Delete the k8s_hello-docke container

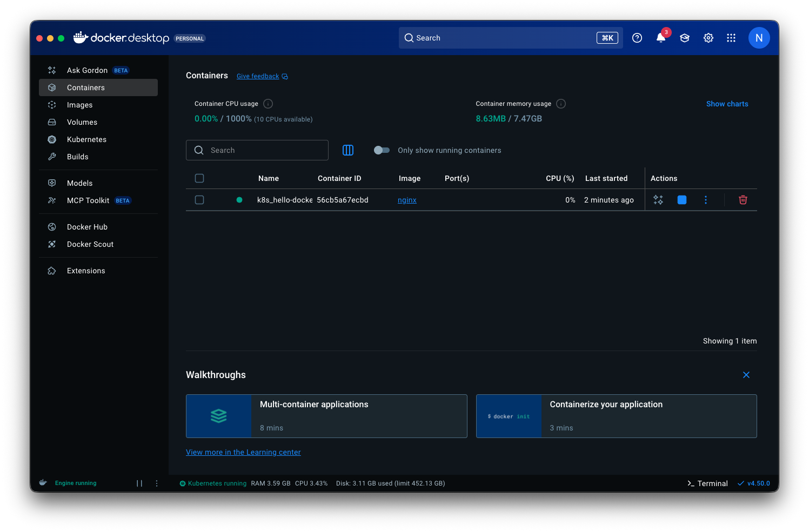743,200
